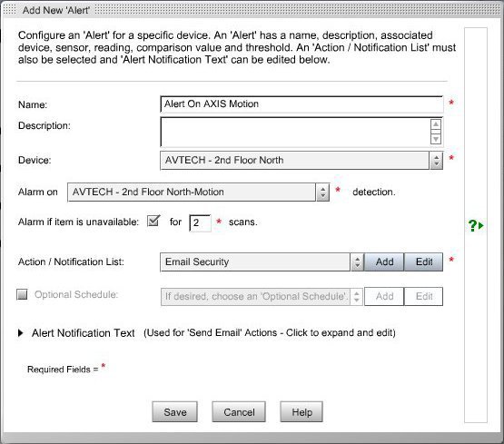This screenshot has width=504, height=444.
Task: Click the Description scroll down arrow
Action: (x=436, y=139)
